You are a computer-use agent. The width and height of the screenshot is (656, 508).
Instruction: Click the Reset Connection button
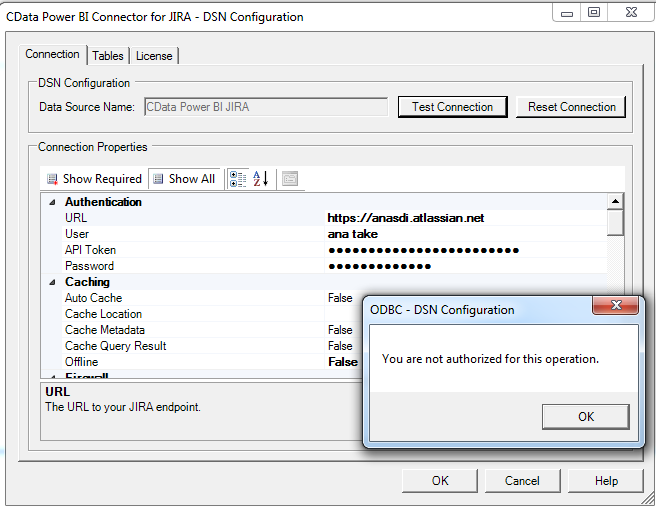pyautogui.click(x=571, y=107)
